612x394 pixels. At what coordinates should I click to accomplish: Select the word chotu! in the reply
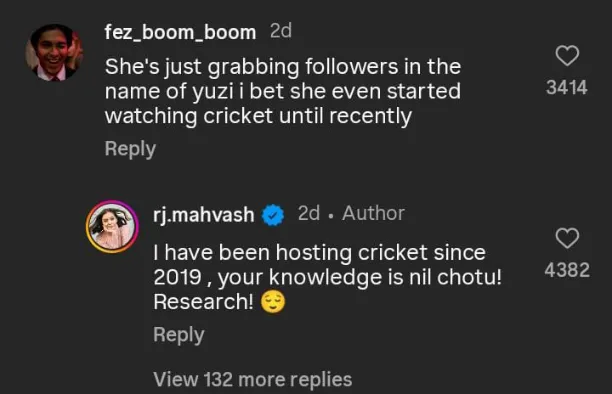(x=469, y=278)
